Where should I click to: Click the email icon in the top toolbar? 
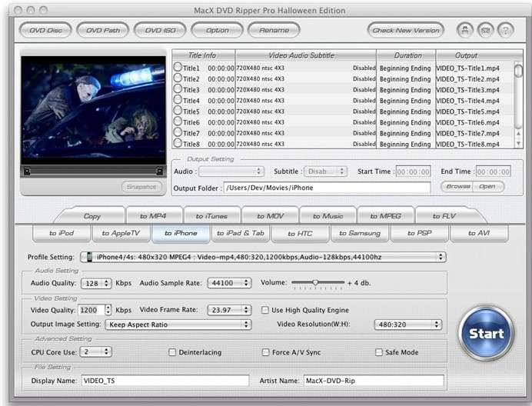click(x=486, y=30)
